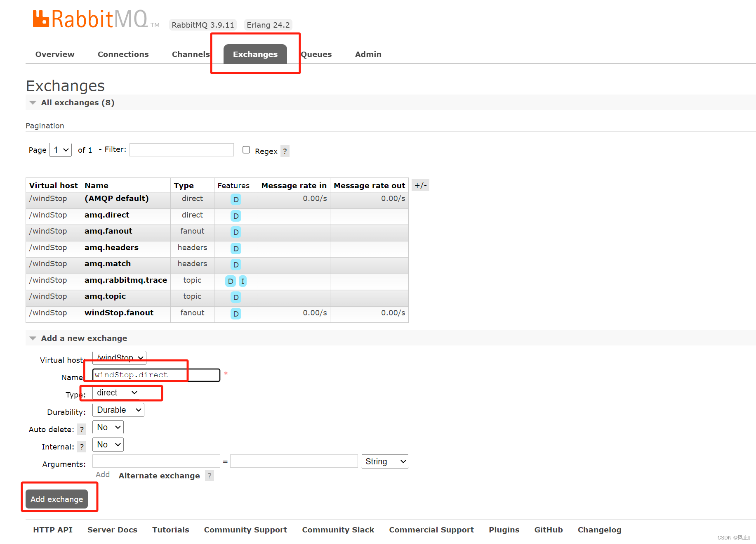Open the amq.match exchange

tap(108, 263)
